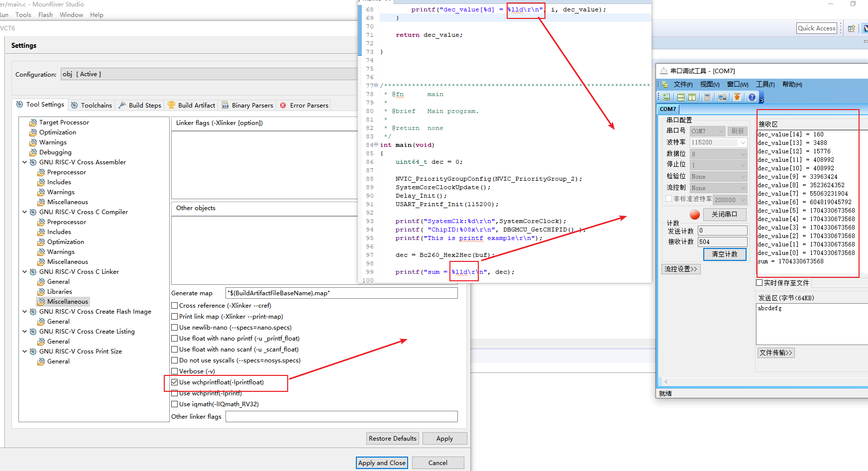Click the vertical tile windows icon in serial tool
The height and width of the screenshot is (471, 868).
point(692,97)
